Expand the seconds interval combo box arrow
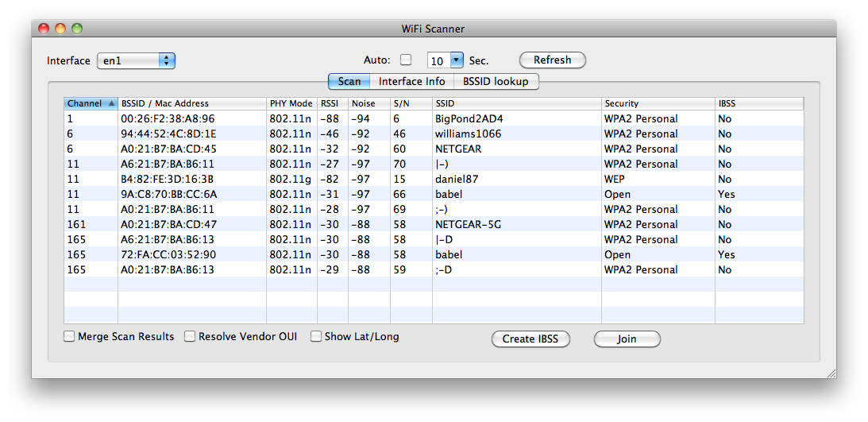 click(x=456, y=60)
